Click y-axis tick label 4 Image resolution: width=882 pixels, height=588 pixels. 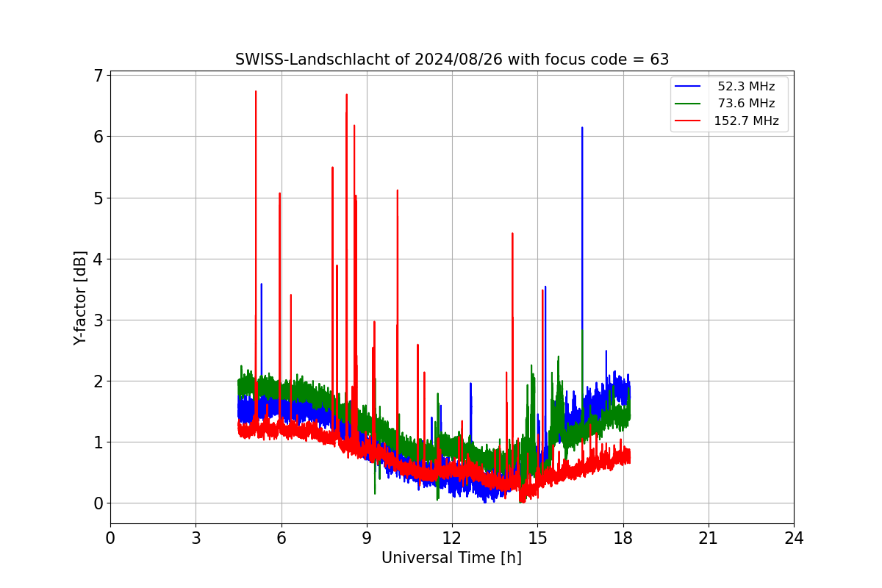click(x=98, y=259)
